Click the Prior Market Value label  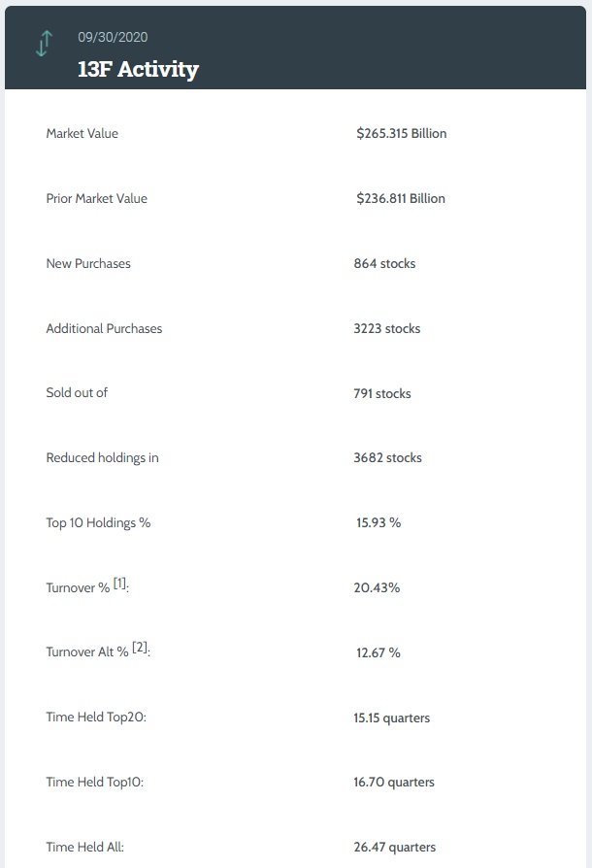click(96, 198)
